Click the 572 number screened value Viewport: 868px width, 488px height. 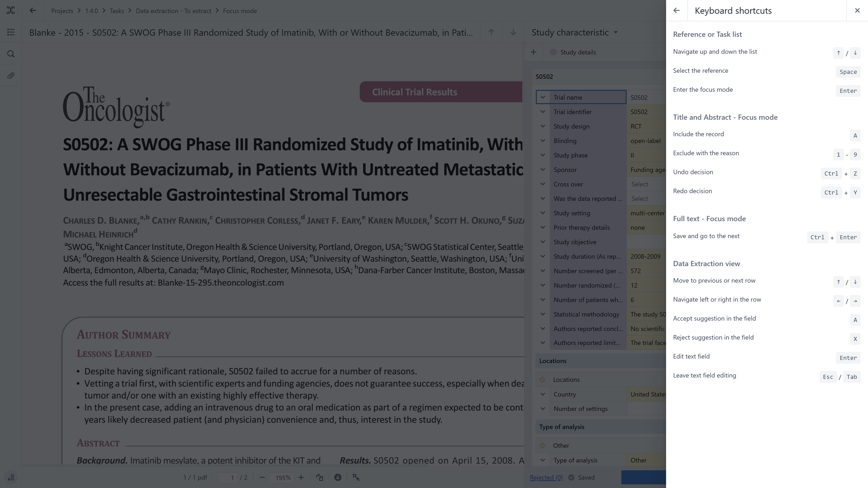coord(646,271)
